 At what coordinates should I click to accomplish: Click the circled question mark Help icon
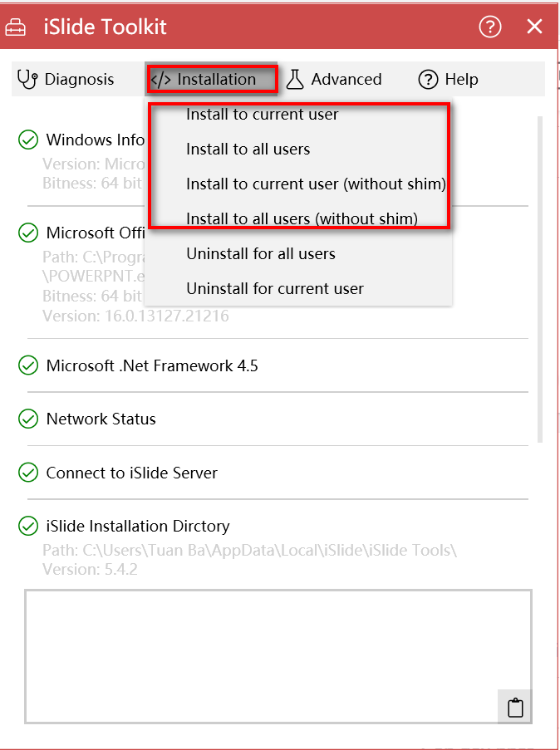pyautogui.click(x=428, y=80)
